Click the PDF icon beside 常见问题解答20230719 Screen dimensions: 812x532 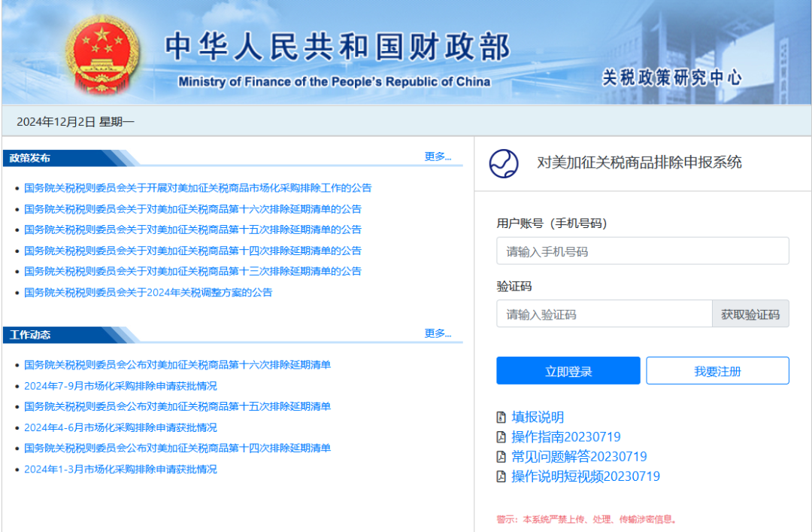click(501, 456)
